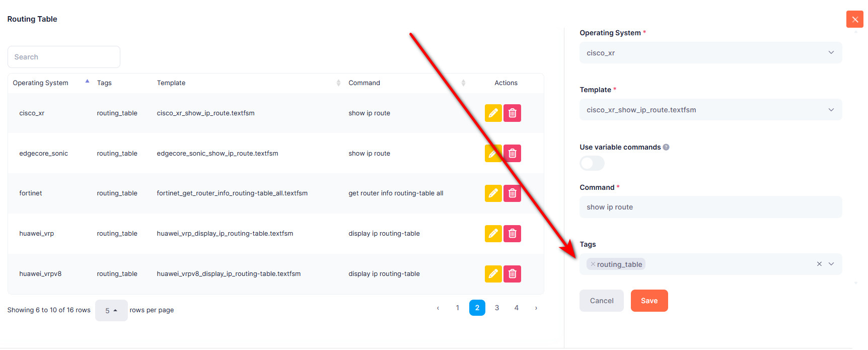Image resolution: width=868 pixels, height=350 pixels.
Task: Remove the routing_table tag chip
Action: [x=593, y=264]
